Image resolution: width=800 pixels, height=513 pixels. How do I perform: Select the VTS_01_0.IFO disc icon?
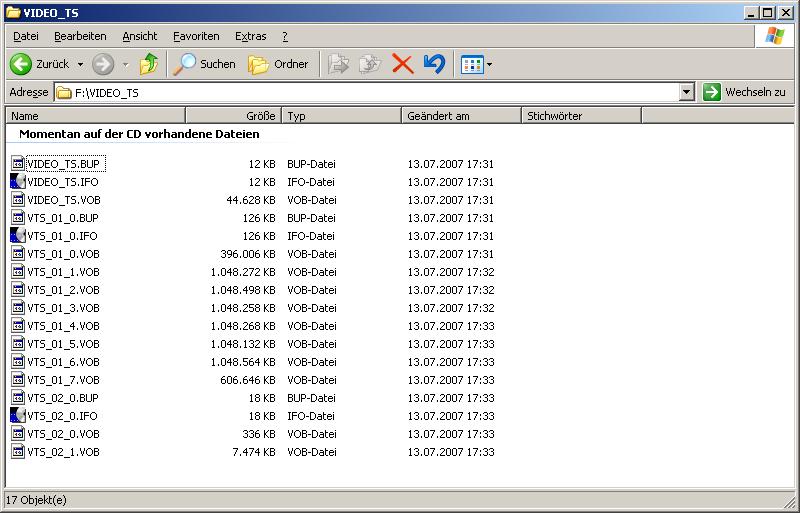pyautogui.click(x=18, y=236)
